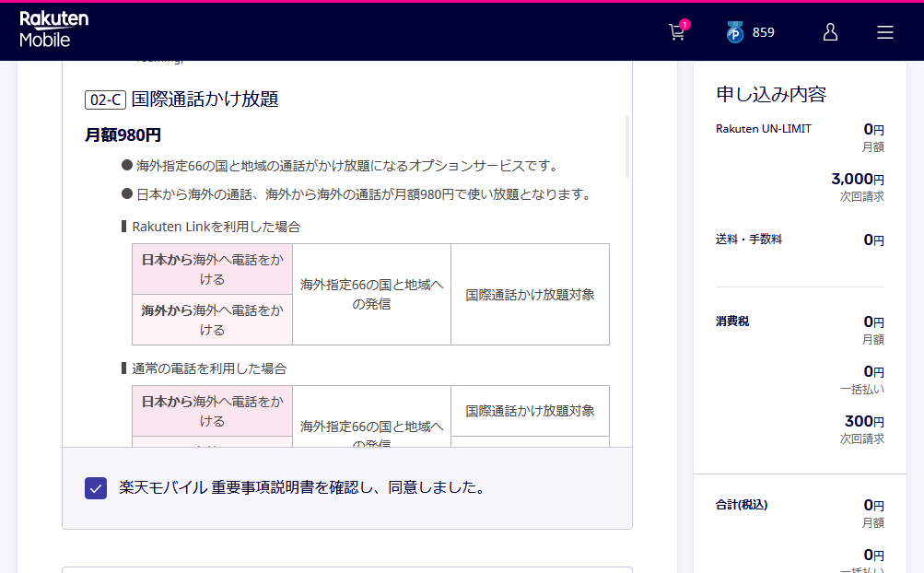
Task: Click the 合計(税込) total label
Action: tap(742, 504)
